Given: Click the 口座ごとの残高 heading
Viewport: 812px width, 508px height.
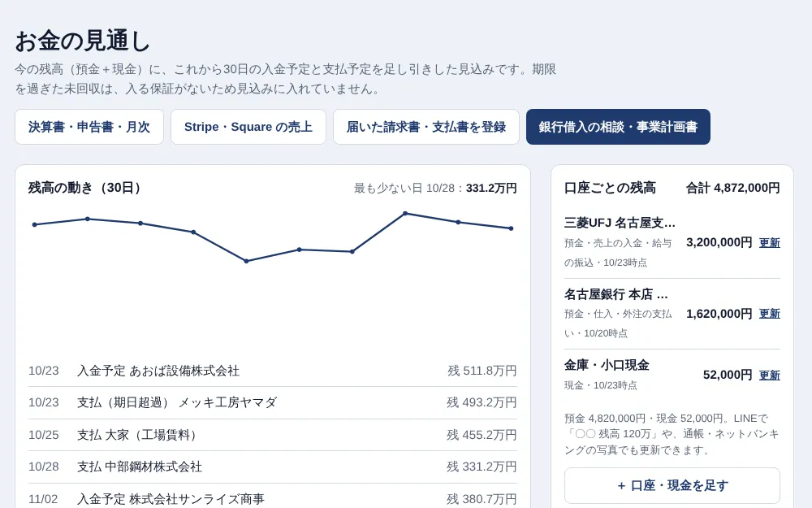Looking at the screenshot, I should click(x=610, y=188).
